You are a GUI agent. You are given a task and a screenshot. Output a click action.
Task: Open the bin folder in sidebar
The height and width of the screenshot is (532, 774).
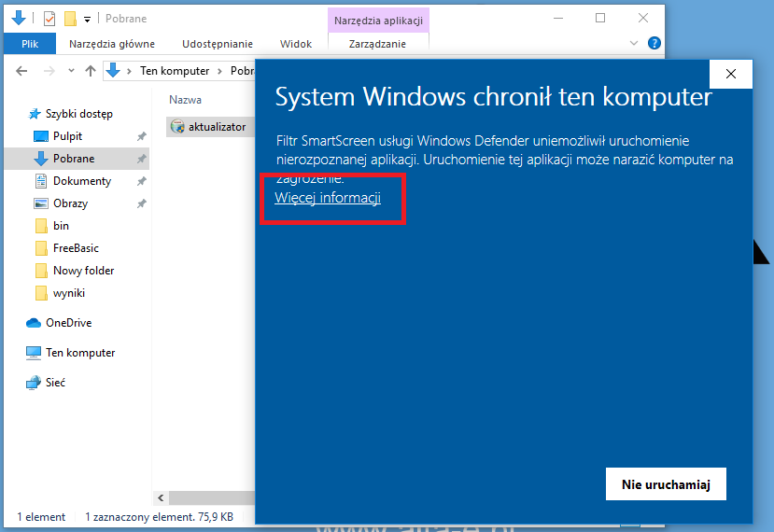(61, 226)
